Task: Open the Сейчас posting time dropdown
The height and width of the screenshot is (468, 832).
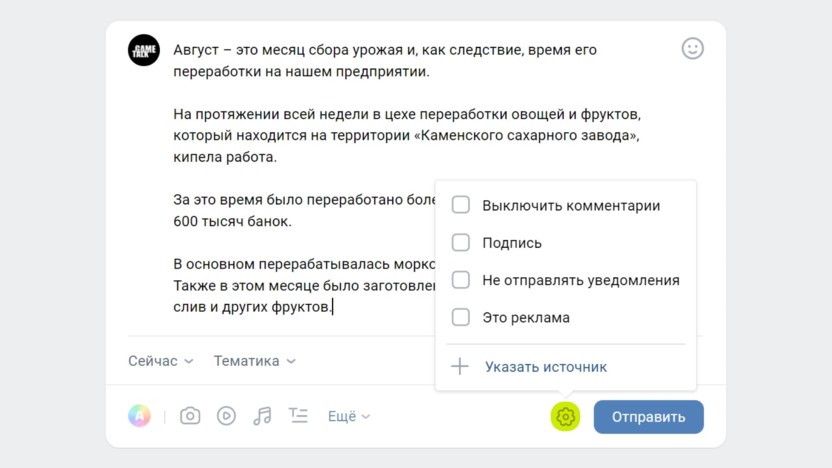Action: coord(160,361)
